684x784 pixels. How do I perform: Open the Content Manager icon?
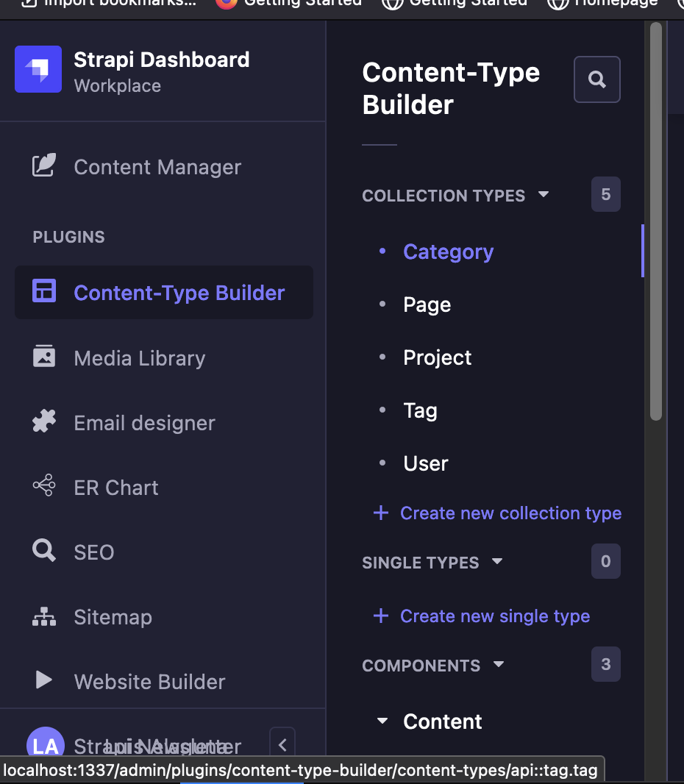[x=44, y=165]
